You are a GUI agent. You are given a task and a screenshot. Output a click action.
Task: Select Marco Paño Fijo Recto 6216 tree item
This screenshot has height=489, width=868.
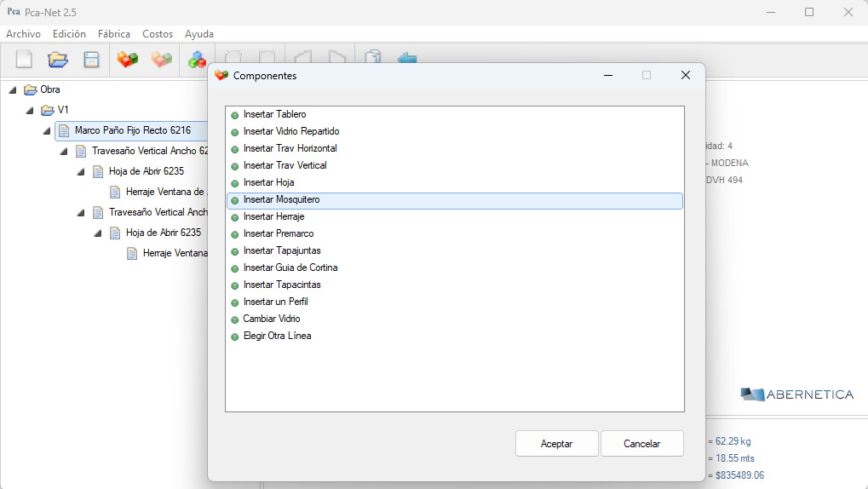pyautogui.click(x=133, y=130)
